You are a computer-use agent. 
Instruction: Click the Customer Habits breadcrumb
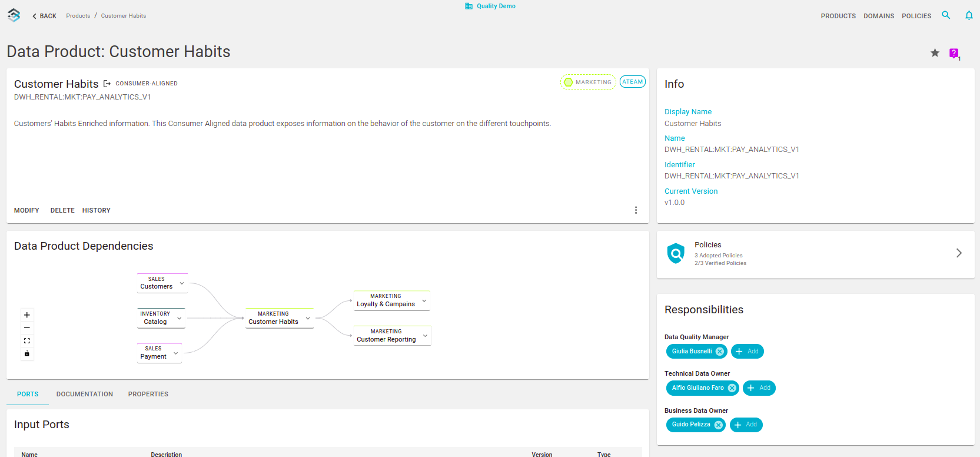[x=124, y=16]
